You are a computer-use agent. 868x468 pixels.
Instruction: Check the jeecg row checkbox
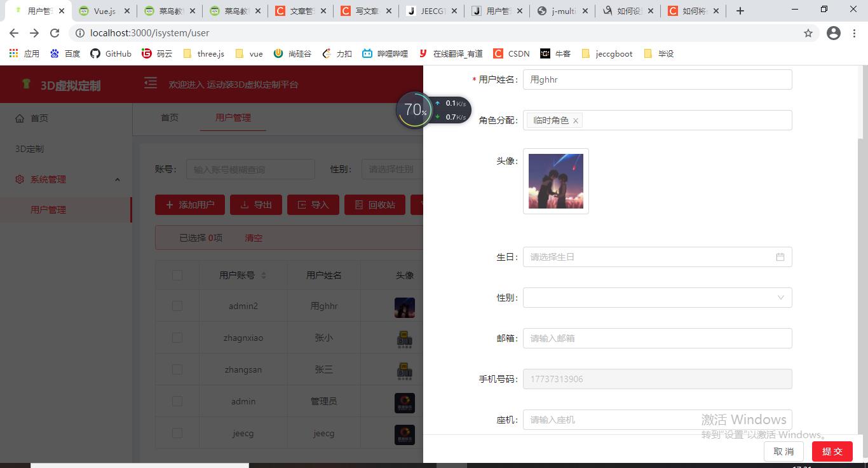coord(177,433)
